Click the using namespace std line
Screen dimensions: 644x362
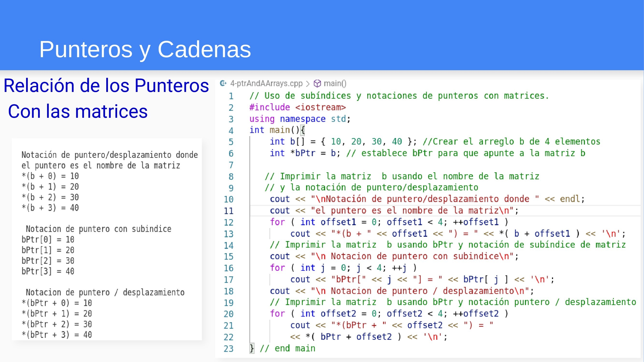300,119
